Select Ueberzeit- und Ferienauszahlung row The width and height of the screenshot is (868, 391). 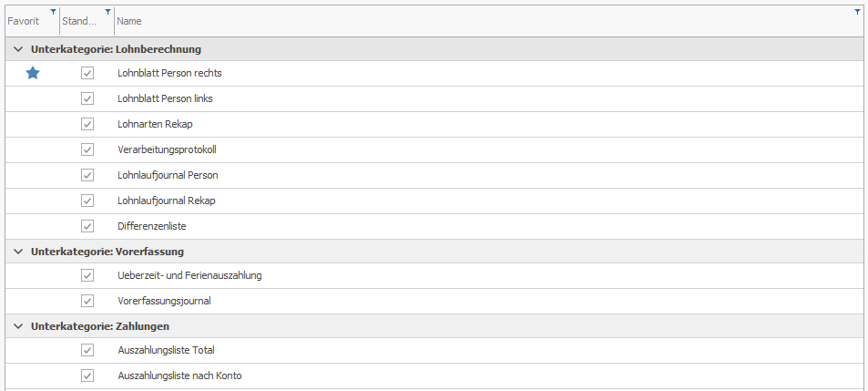pos(189,275)
